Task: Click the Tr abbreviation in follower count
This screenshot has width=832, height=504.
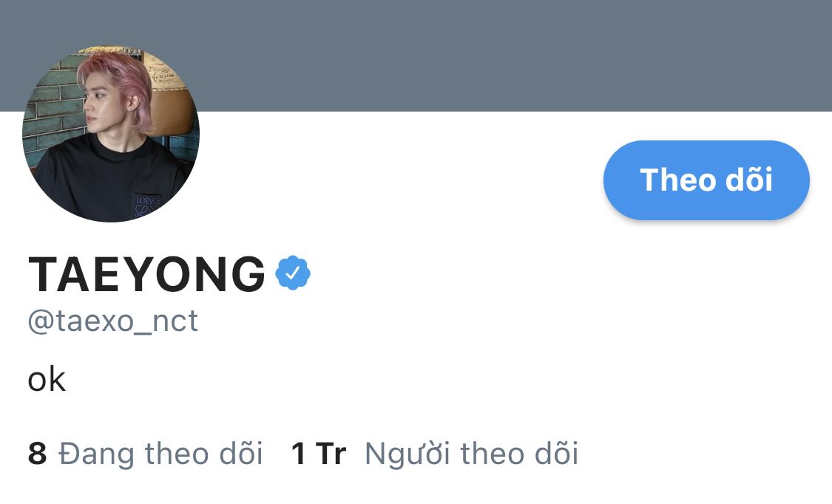Action: point(331,454)
